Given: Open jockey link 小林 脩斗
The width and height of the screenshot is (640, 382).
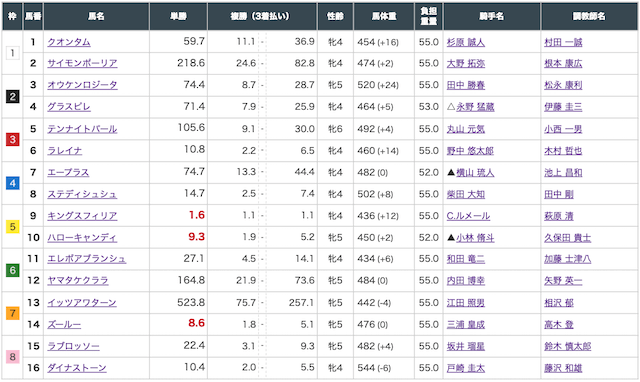Looking at the screenshot, I should click(475, 238).
